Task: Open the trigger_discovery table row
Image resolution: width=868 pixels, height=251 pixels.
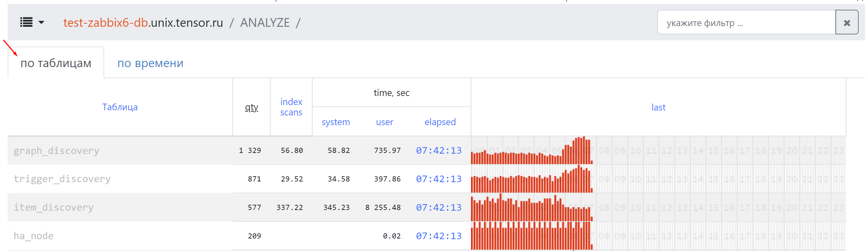Action: pyautogui.click(x=62, y=179)
